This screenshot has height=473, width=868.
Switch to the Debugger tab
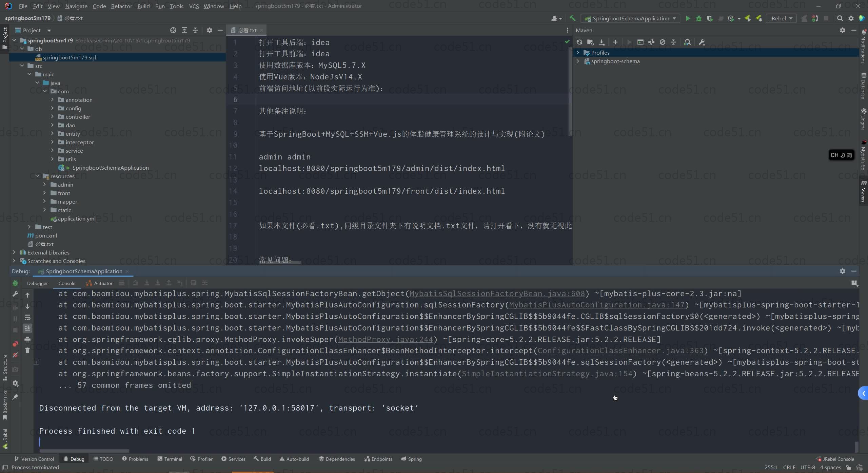pos(37,283)
